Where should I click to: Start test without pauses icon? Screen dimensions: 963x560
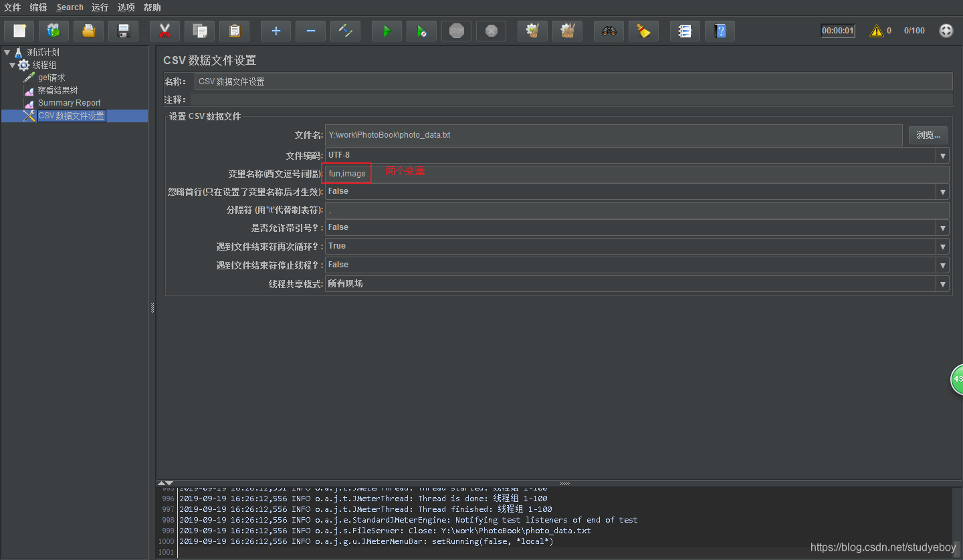[421, 31]
